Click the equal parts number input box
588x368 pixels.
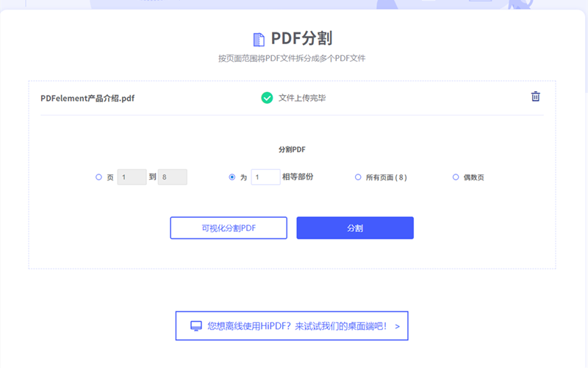(x=265, y=177)
